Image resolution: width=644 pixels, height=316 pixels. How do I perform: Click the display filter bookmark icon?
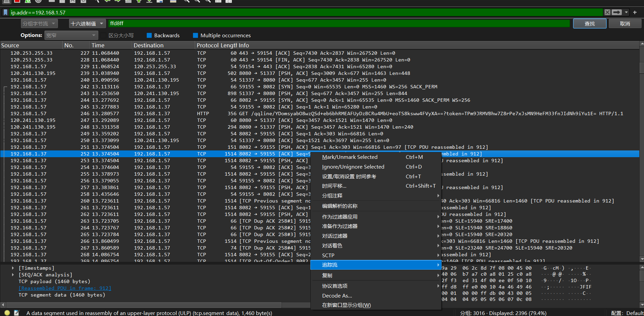point(5,12)
